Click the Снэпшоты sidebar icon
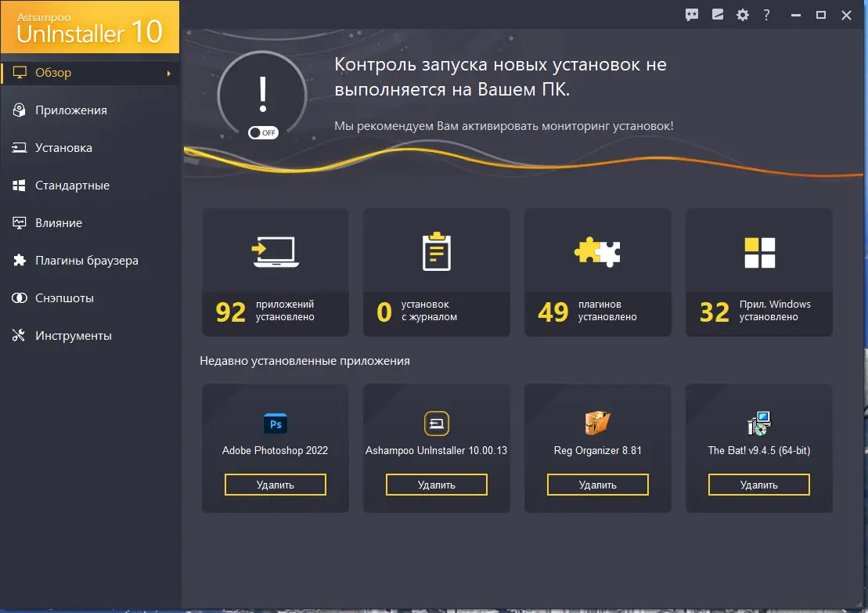The height and width of the screenshot is (613, 868). pos(20,298)
